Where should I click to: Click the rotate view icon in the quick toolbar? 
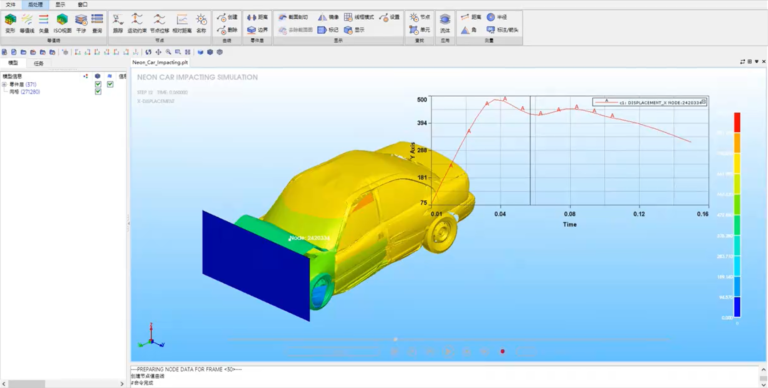coord(148,52)
